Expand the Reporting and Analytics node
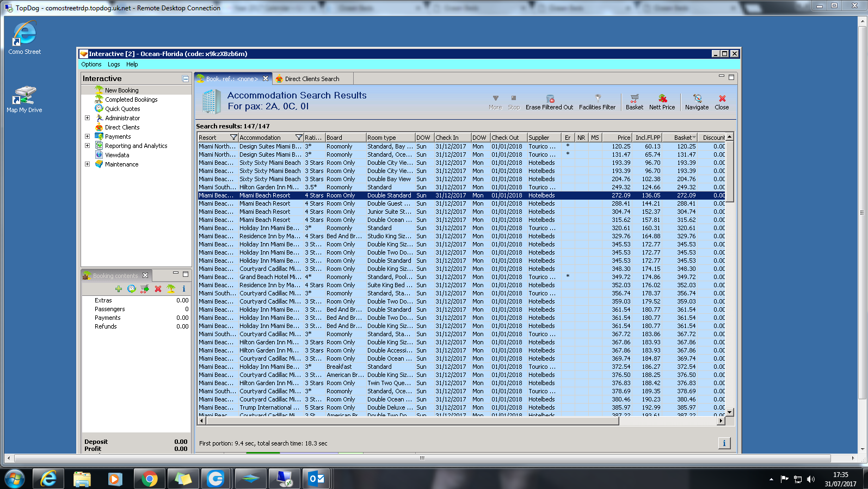868x489 pixels. pos(87,146)
